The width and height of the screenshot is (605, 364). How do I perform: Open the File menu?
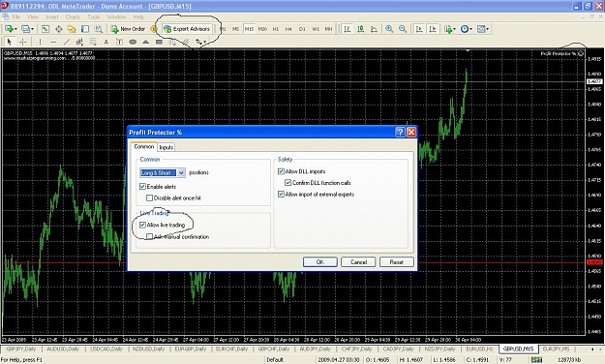coord(16,17)
